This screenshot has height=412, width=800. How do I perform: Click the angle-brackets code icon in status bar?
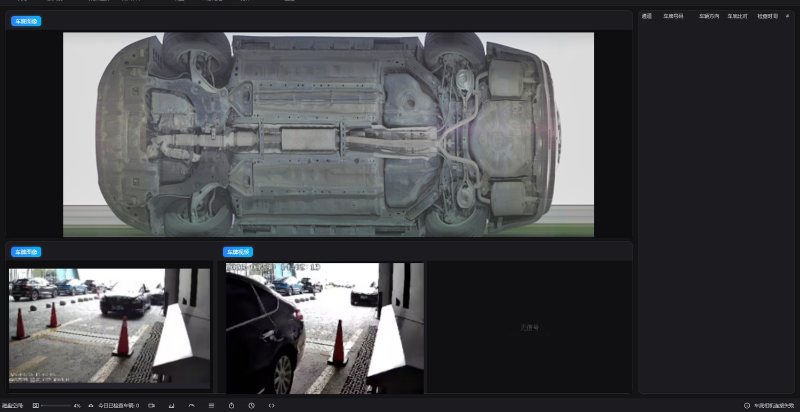click(271, 406)
